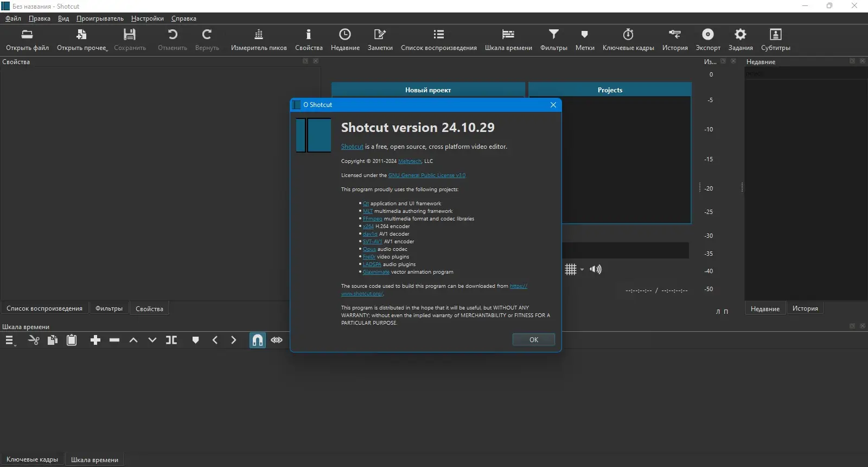Viewport: 868px width, 467px height.
Task: Toggle the volume speaker button
Action: (x=596, y=269)
